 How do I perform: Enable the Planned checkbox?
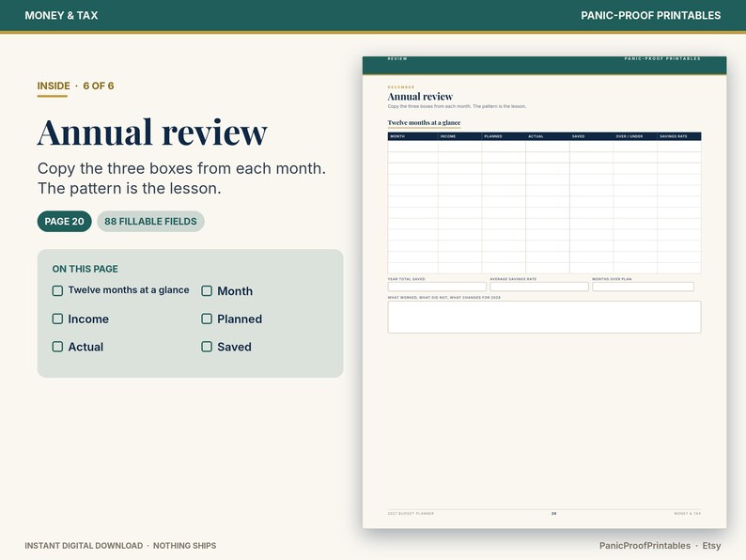point(207,319)
